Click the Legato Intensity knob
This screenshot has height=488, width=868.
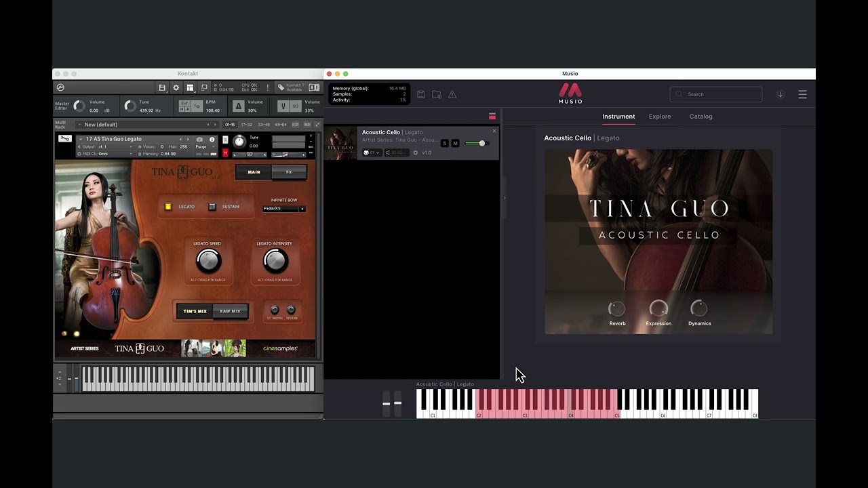point(275,261)
